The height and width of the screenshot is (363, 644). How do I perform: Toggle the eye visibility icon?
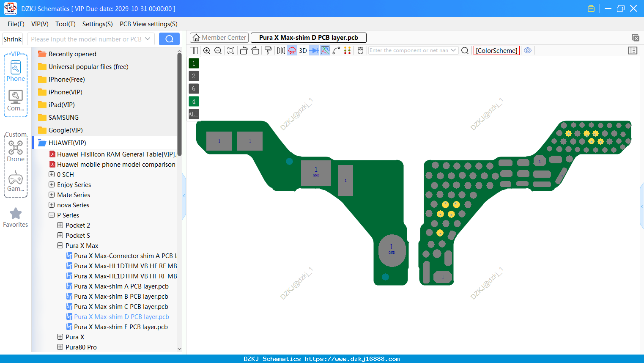(x=528, y=50)
